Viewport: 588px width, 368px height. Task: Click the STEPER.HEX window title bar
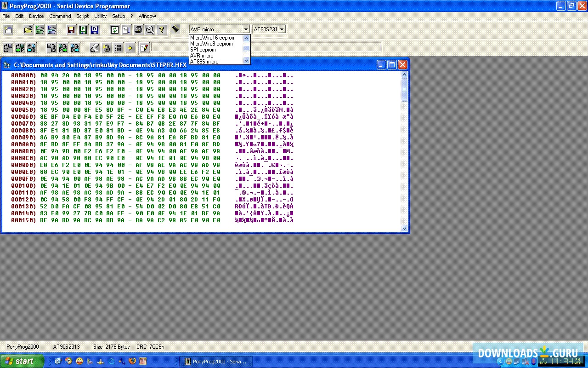click(205, 65)
